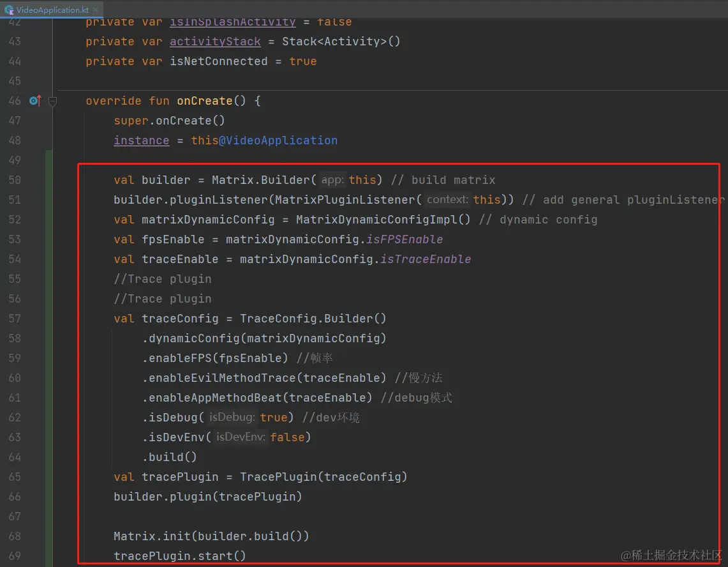The width and height of the screenshot is (728, 567).
Task: Click the Kotlin file icon on the VideoApplication.kt tab
Action: [9, 10]
